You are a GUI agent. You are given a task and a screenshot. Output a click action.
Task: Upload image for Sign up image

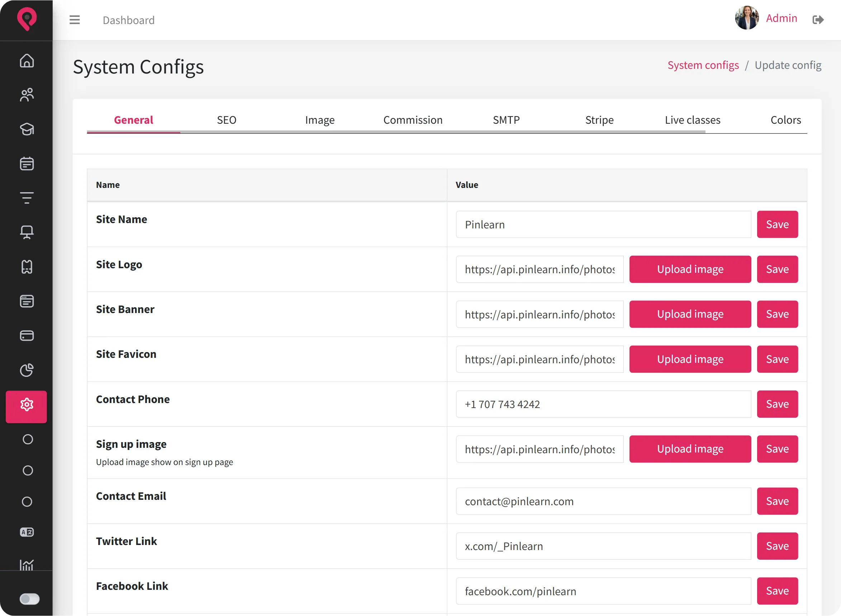click(690, 449)
